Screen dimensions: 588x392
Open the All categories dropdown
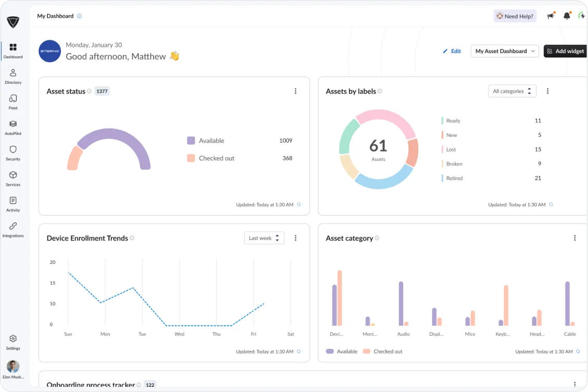pyautogui.click(x=512, y=91)
